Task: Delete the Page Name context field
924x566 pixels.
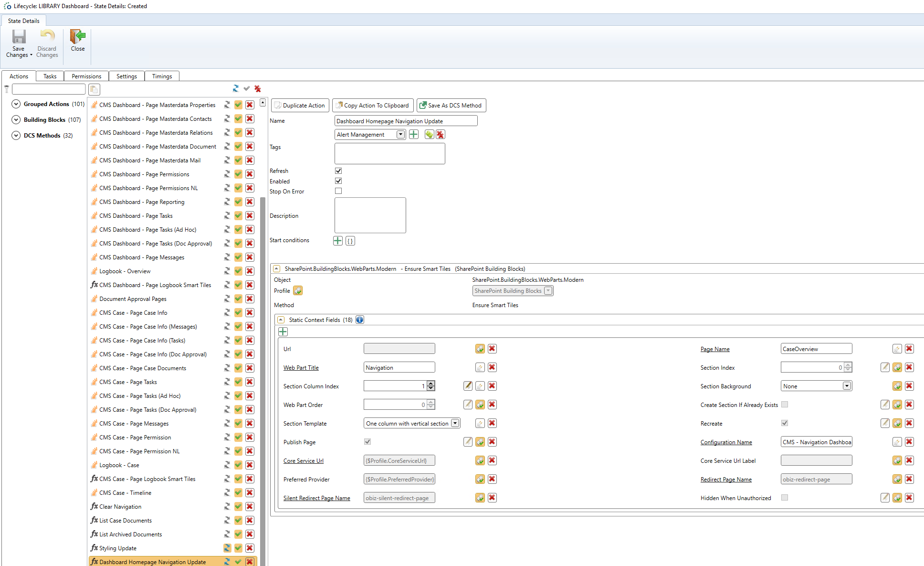Action: pyautogui.click(x=909, y=349)
